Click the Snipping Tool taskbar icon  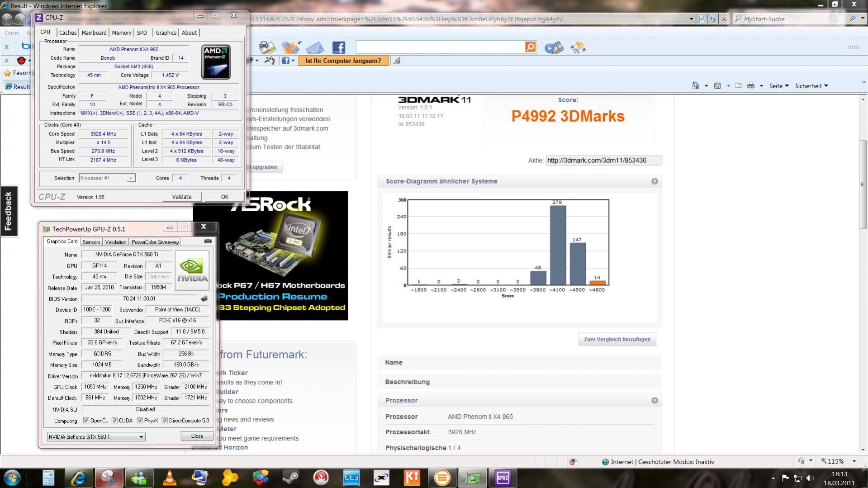coord(109,478)
